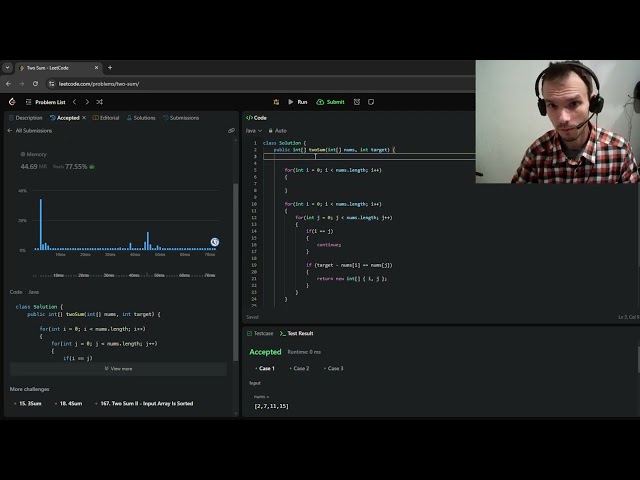This screenshot has width=640, height=480.
Task: Expand submitted code with View more
Action: tap(118, 369)
